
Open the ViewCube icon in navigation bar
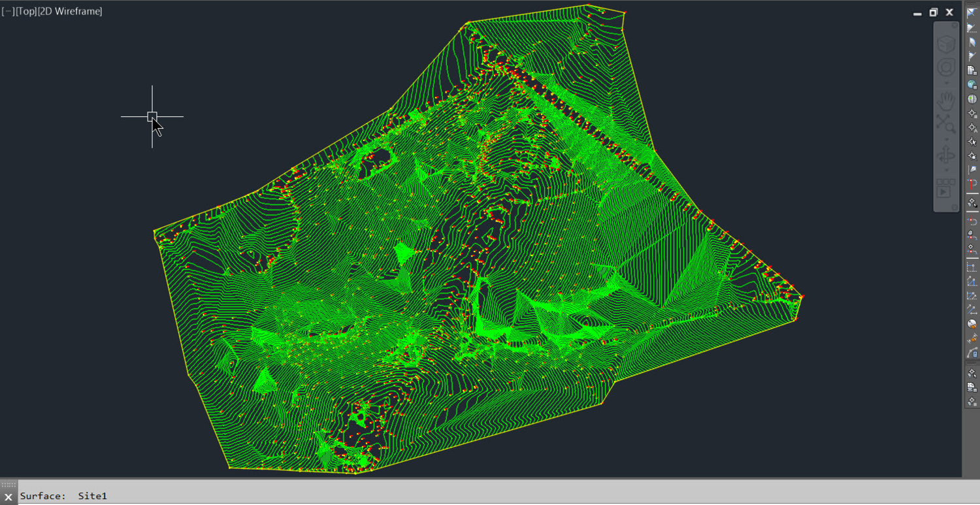click(945, 44)
